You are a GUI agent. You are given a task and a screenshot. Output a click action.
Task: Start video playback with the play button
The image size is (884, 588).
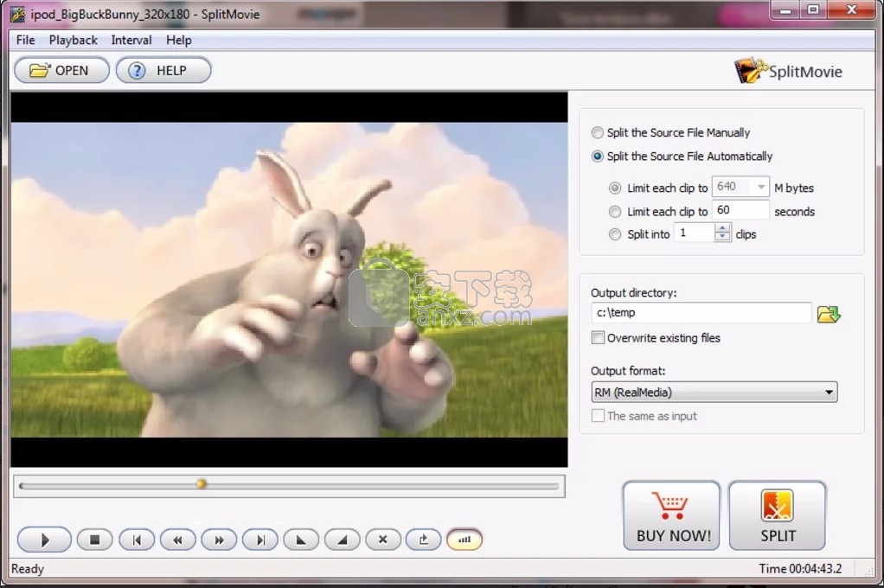tap(44, 540)
